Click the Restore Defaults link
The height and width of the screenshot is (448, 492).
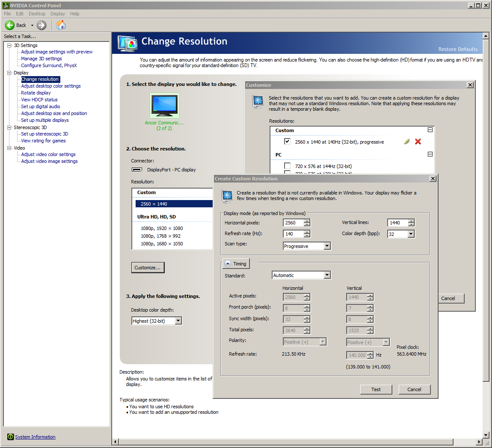coord(458,49)
